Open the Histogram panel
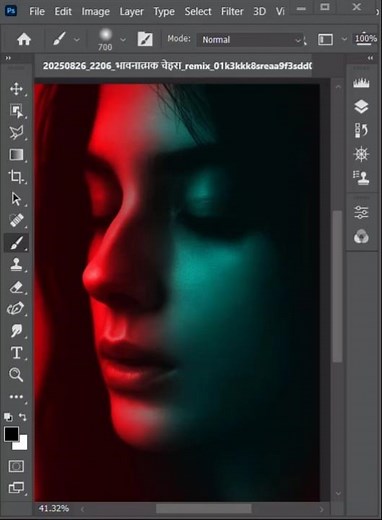The width and height of the screenshot is (382, 520). tap(361, 83)
